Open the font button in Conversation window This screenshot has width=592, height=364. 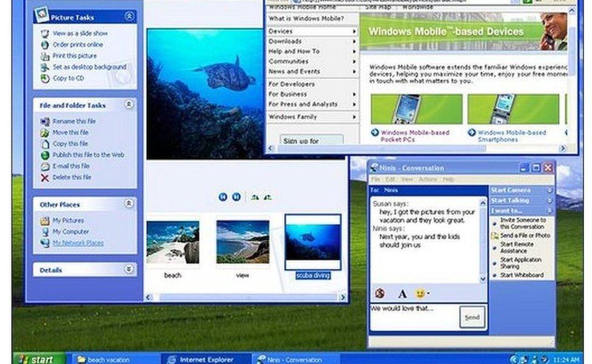pos(403,294)
